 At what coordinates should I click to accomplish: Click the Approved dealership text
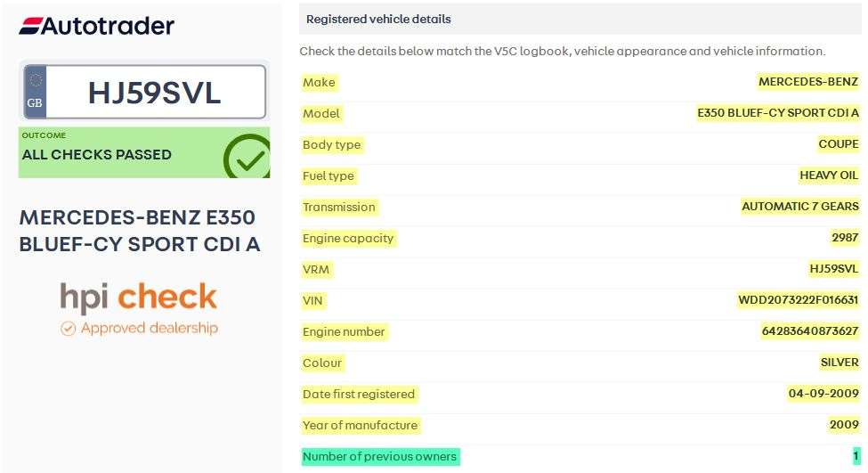tap(150, 328)
